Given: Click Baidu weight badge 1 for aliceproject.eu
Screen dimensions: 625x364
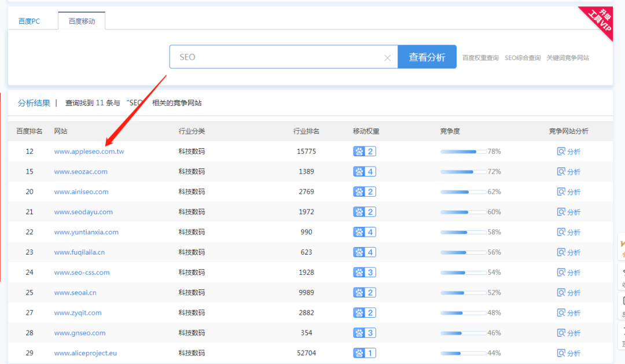Looking at the screenshot, I should pos(365,353).
